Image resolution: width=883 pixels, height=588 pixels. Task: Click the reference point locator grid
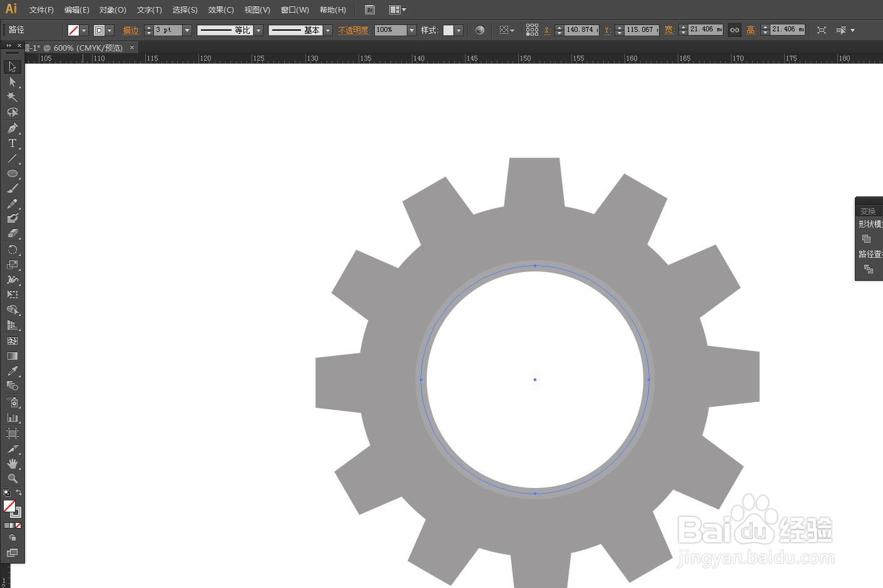pyautogui.click(x=532, y=29)
